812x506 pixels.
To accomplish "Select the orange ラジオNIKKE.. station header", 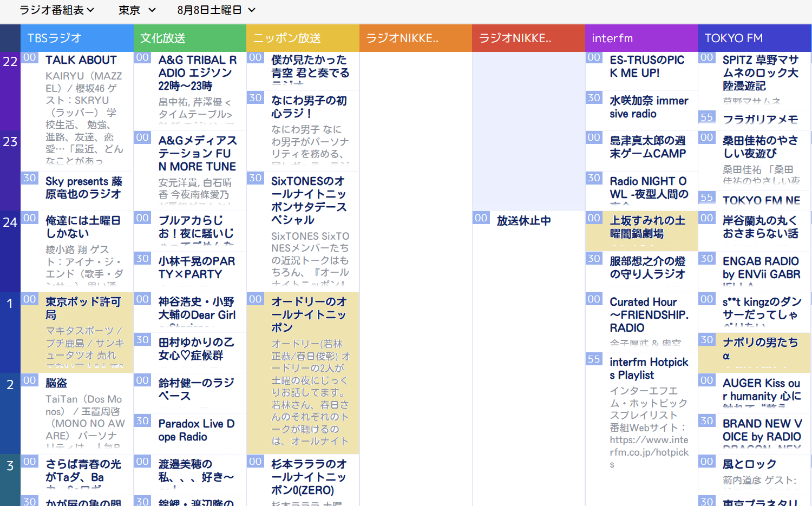I will pos(416,38).
